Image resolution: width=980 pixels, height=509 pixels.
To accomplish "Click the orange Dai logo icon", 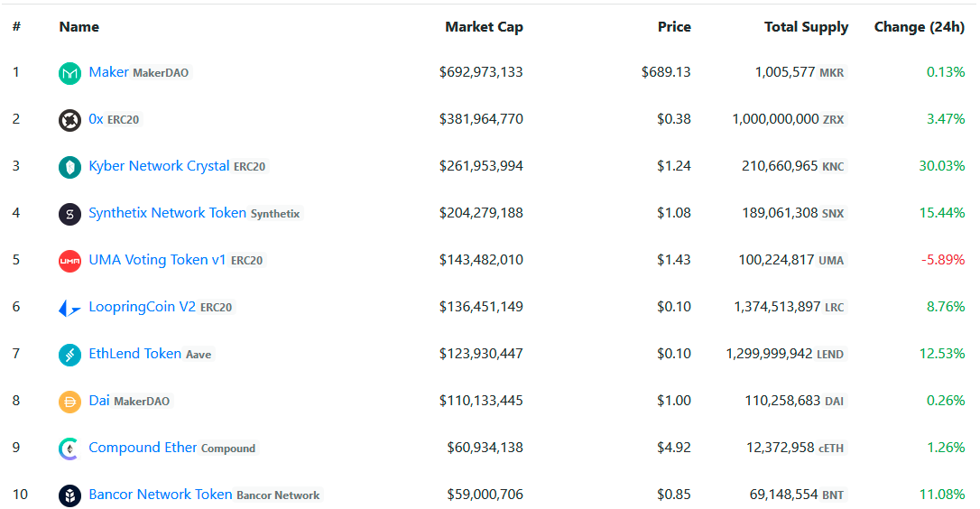I will pos(69,402).
